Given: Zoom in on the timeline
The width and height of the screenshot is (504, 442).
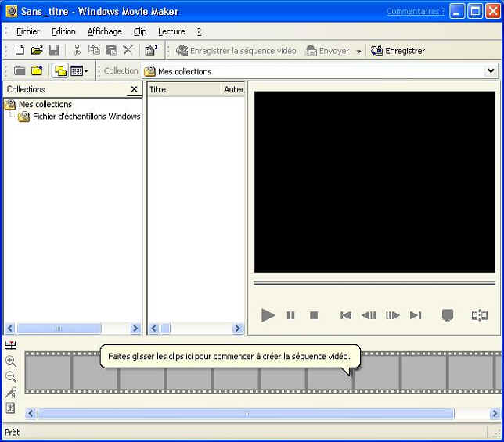Looking at the screenshot, I should (11, 361).
